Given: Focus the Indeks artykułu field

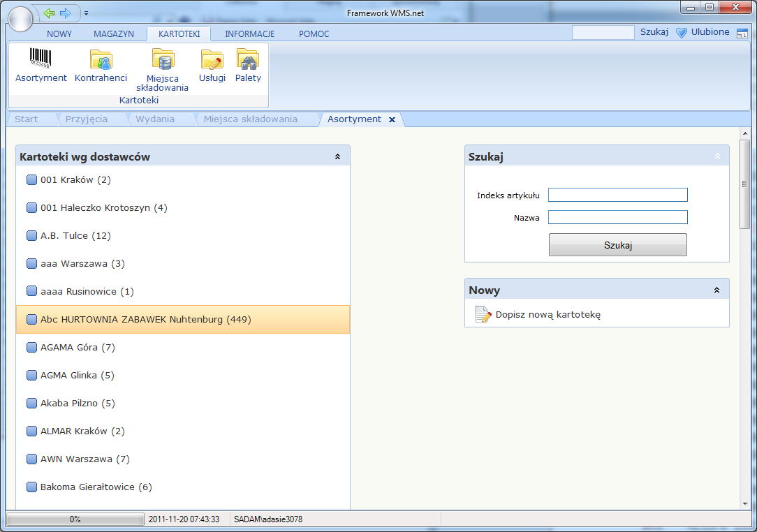Looking at the screenshot, I should [x=617, y=195].
